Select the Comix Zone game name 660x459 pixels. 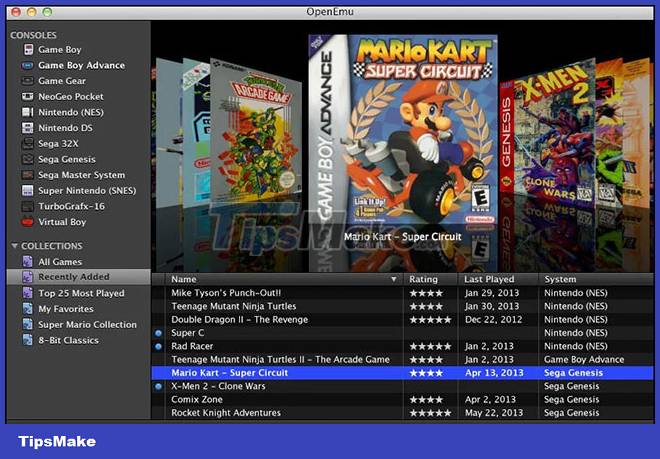point(197,400)
